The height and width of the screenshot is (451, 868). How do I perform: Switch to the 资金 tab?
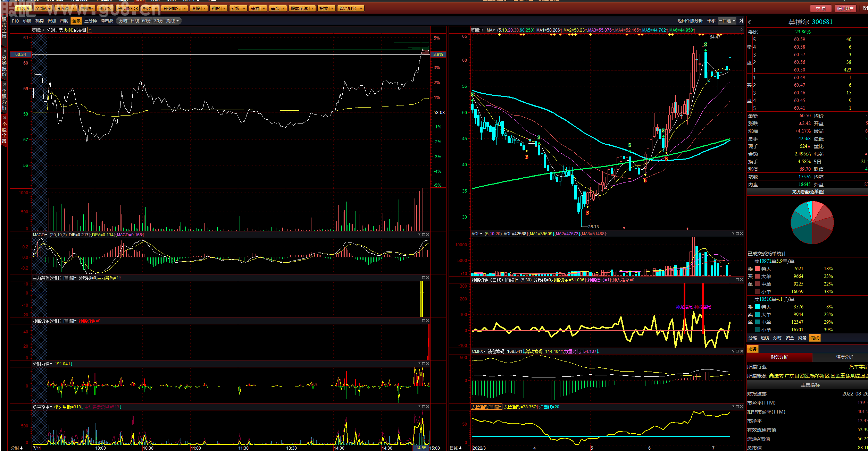coord(790,338)
